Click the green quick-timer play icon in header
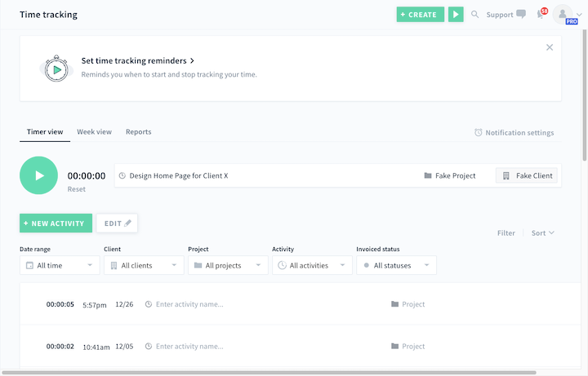This screenshot has height=376, width=588. [456, 15]
